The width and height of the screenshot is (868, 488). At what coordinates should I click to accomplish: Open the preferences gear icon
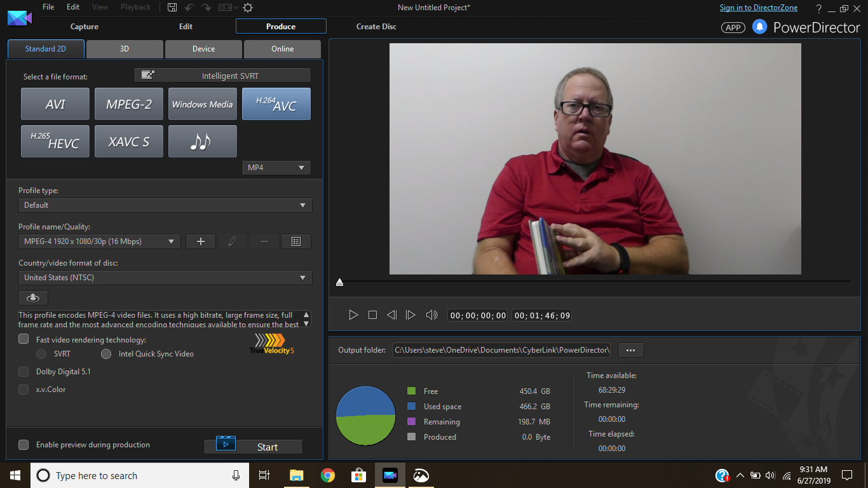(x=248, y=8)
